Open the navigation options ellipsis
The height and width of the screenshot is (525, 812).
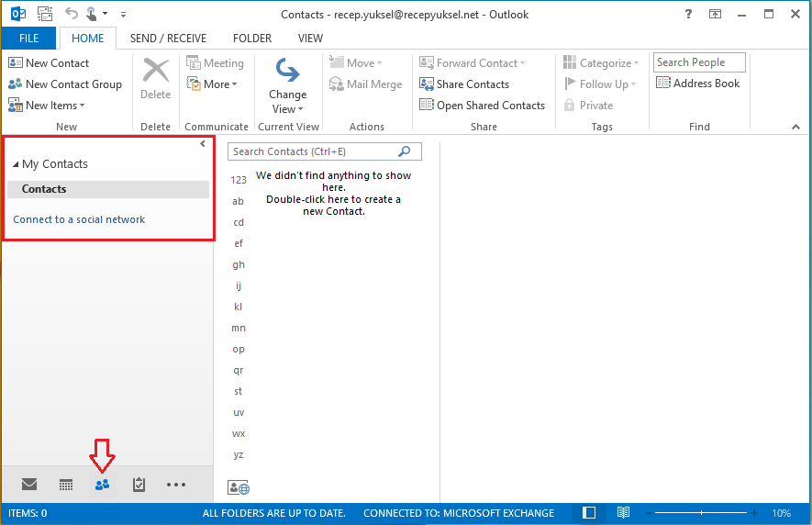[176, 485]
